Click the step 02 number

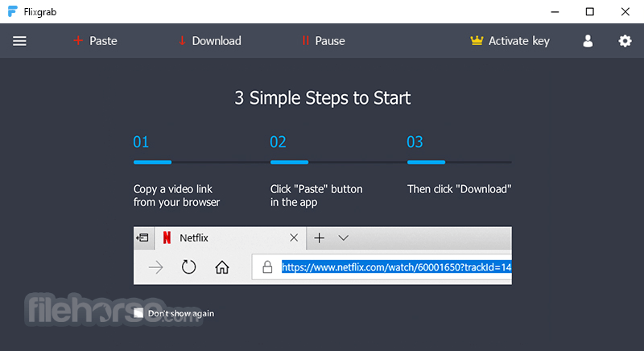278,142
